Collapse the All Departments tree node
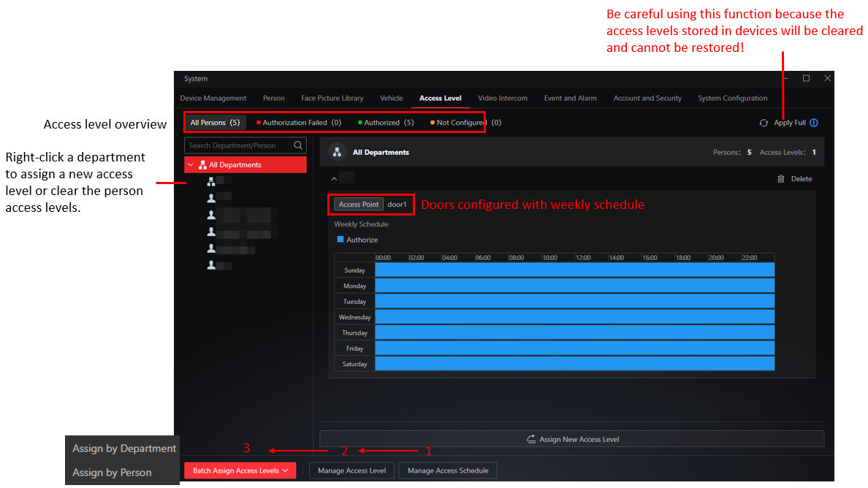This screenshot has height=488, width=868. click(191, 165)
